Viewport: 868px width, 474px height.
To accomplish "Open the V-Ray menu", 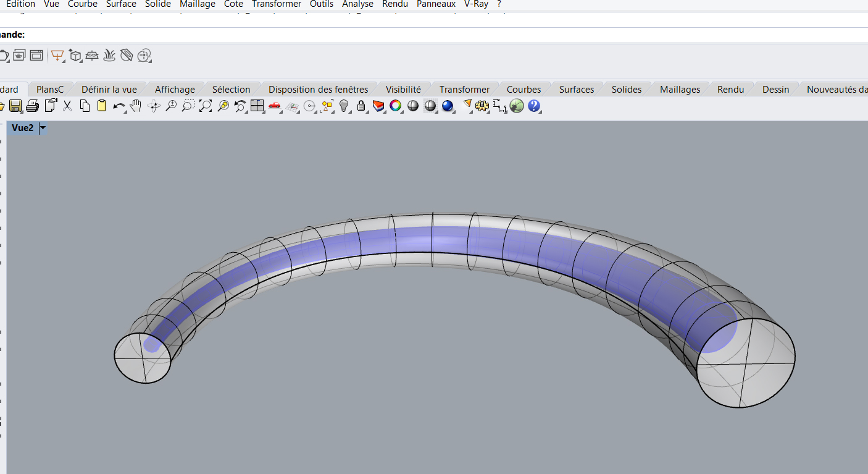I will point(476,4).
